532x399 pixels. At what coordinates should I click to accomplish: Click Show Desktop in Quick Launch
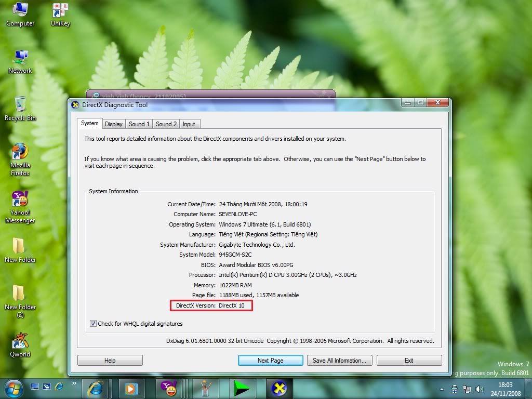[35, 386]
